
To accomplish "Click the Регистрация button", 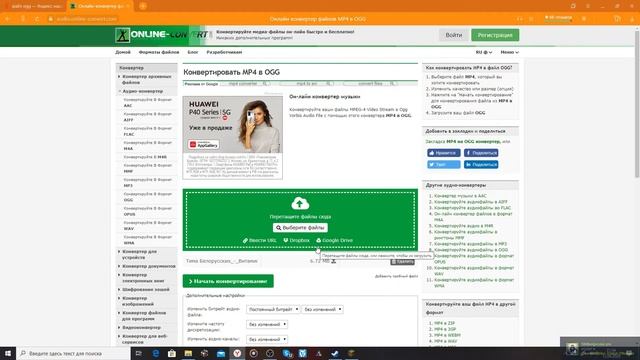I will click(x=495, y=35).
